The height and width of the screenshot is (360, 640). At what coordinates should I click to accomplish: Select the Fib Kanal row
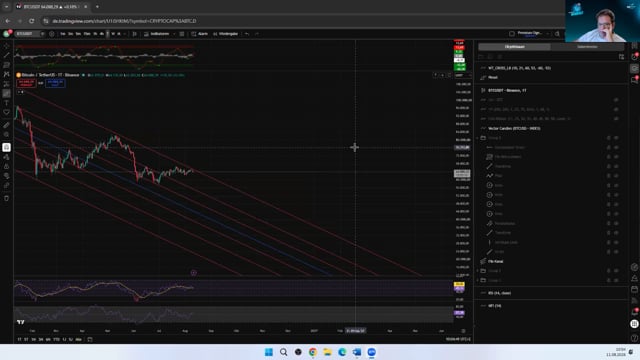(x=551, y=261)
